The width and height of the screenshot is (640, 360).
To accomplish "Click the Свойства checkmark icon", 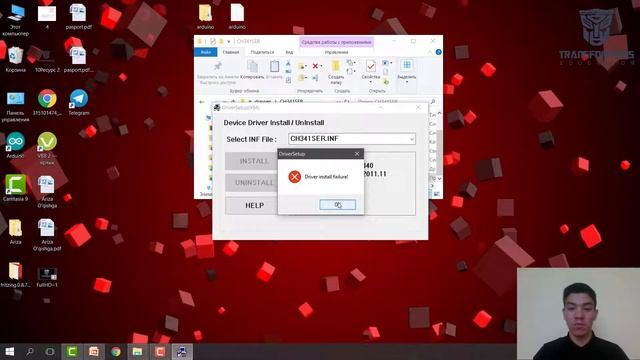I will (x=371, y=66).
